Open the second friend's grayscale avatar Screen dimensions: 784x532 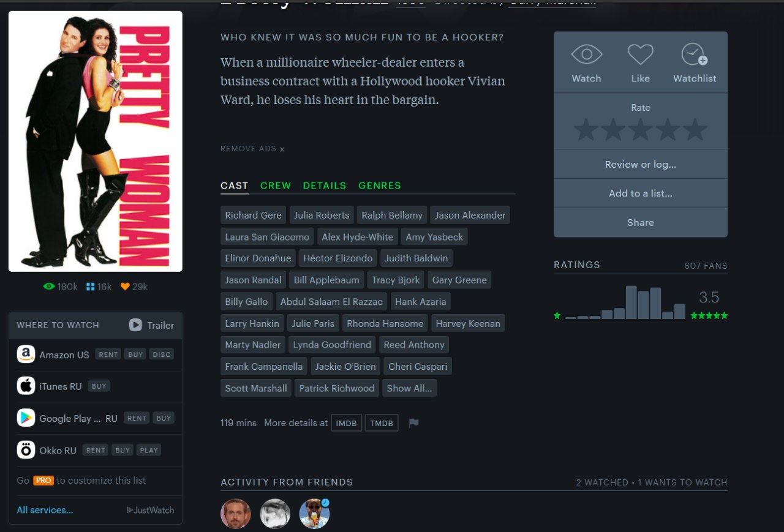pyautogui.click(x=275, y=514)
